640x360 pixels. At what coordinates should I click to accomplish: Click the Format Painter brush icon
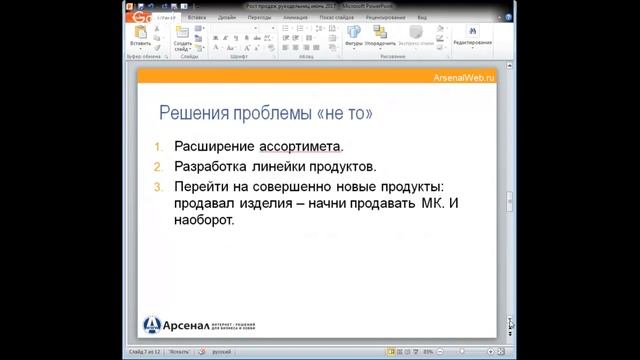pos(157,48)
